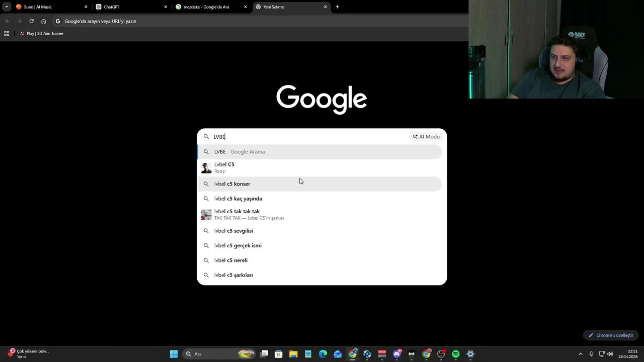
Task: Open a new tab with the plus button
Action: pos(337,7)
